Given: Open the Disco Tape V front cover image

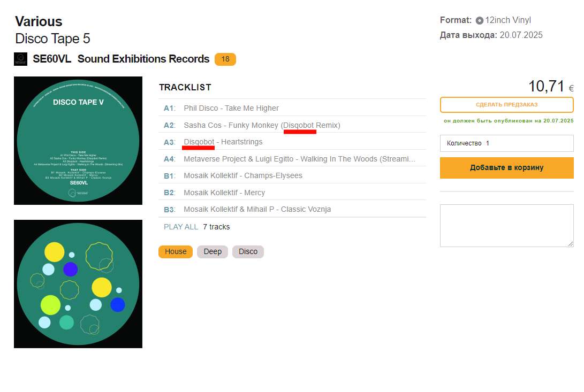Looking at the screenshot, I should [78, 141].
